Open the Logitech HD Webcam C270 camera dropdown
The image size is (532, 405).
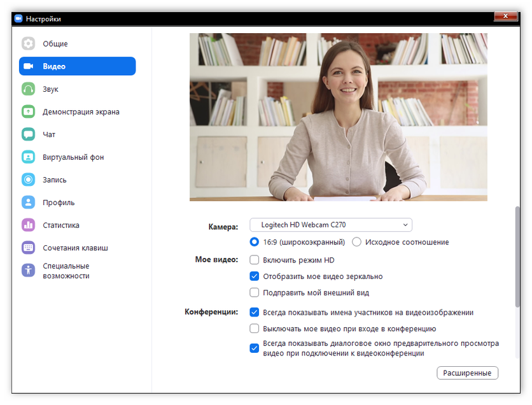click(x=330, y=225)
